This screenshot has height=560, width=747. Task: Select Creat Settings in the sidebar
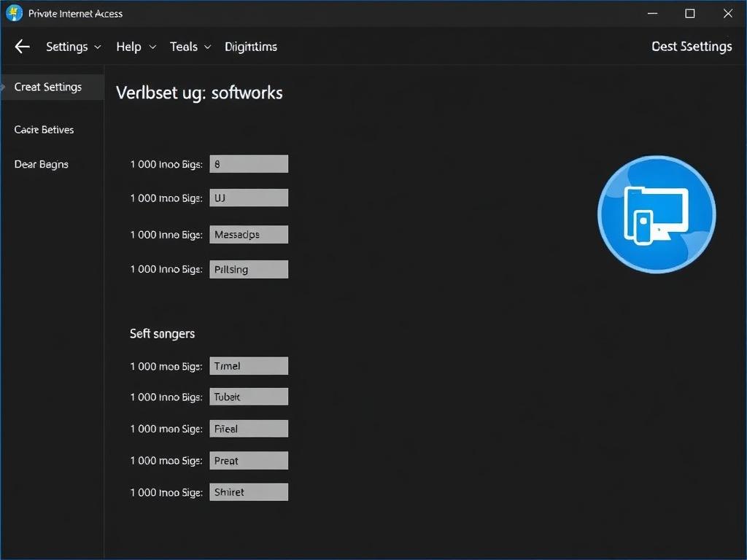[52, 87]
